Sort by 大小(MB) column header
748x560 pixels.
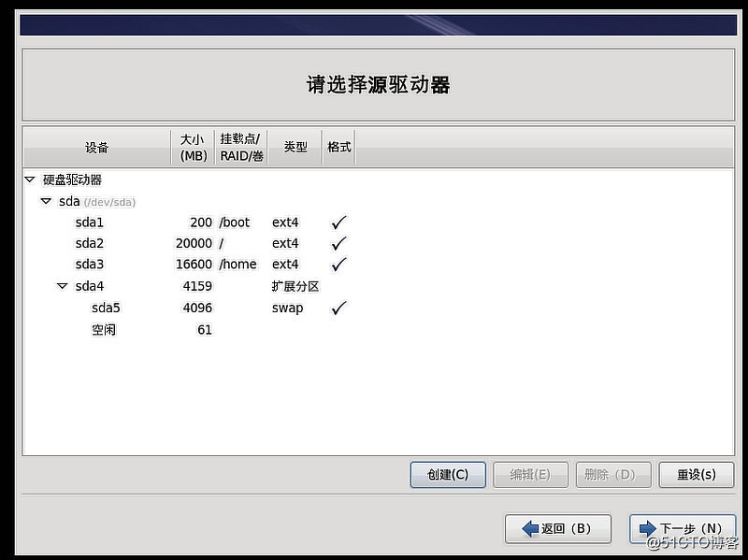click(194, 148)
